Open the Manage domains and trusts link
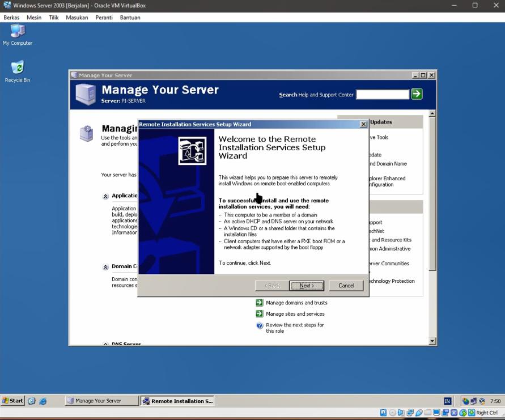Screen dimensions: 505x420 coord(296,303)
